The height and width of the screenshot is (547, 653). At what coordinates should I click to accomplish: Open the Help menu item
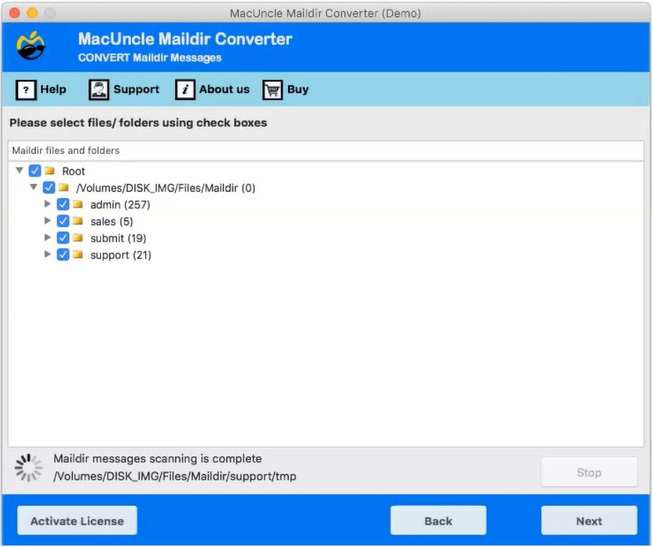click(x=41, y=90)
